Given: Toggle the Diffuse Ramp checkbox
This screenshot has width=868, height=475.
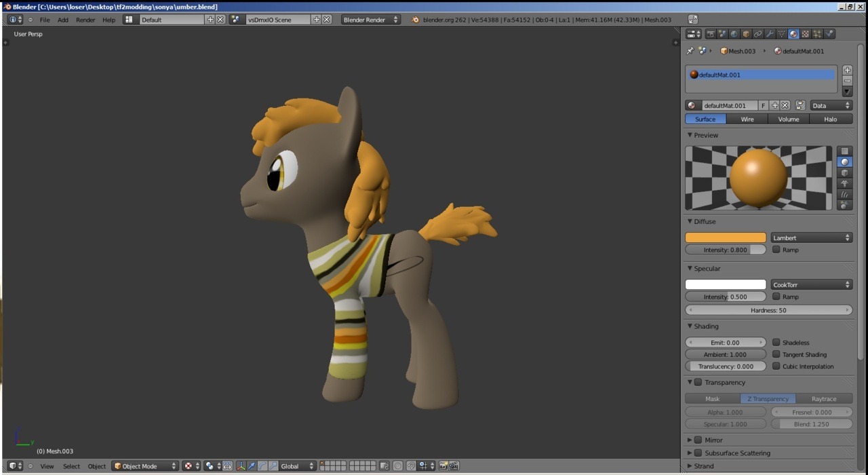Looking at the screenshot, I should (776, 250).
